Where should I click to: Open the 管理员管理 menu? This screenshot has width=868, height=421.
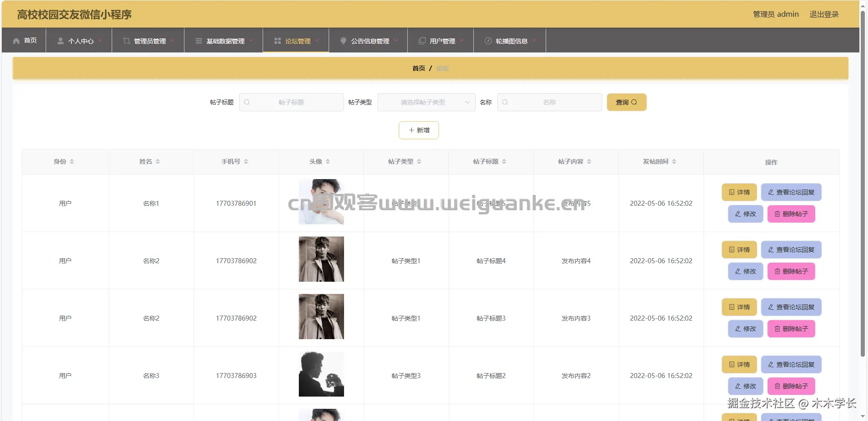[x=148, y=40]
